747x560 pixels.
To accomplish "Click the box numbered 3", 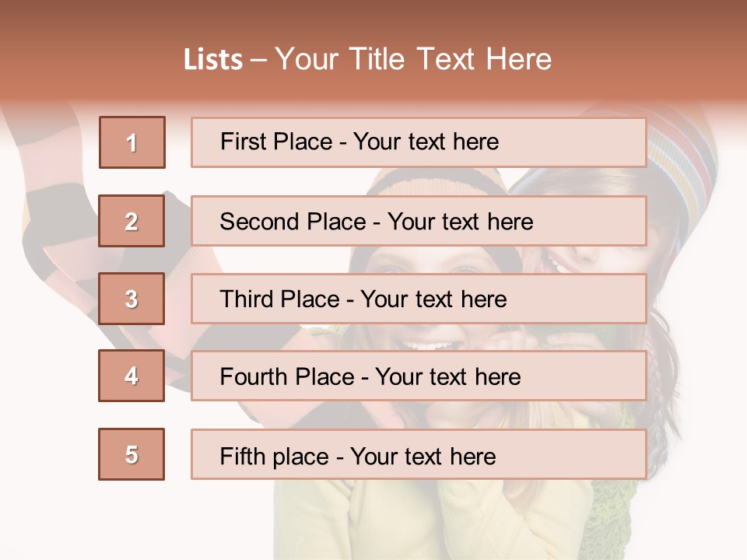I will (132, 299).
